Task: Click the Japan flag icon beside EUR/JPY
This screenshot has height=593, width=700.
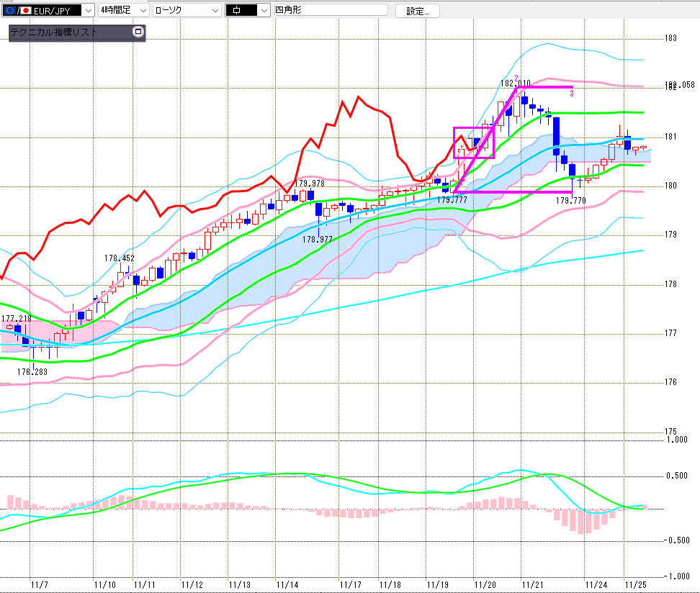Action: [25, 11]
